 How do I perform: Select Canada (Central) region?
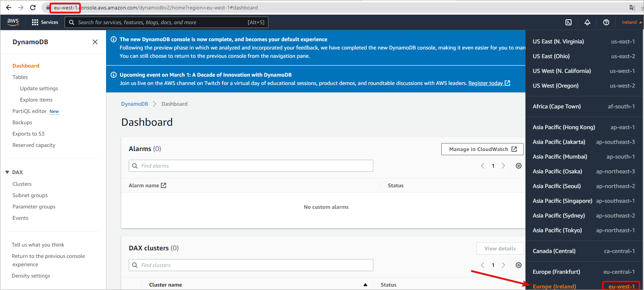click(584, 251)
